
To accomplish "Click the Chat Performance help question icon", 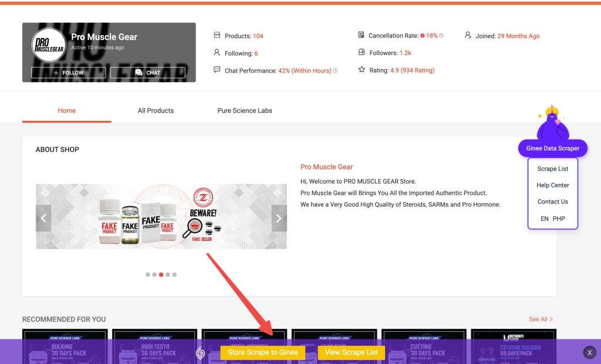I will coord(335,71).
